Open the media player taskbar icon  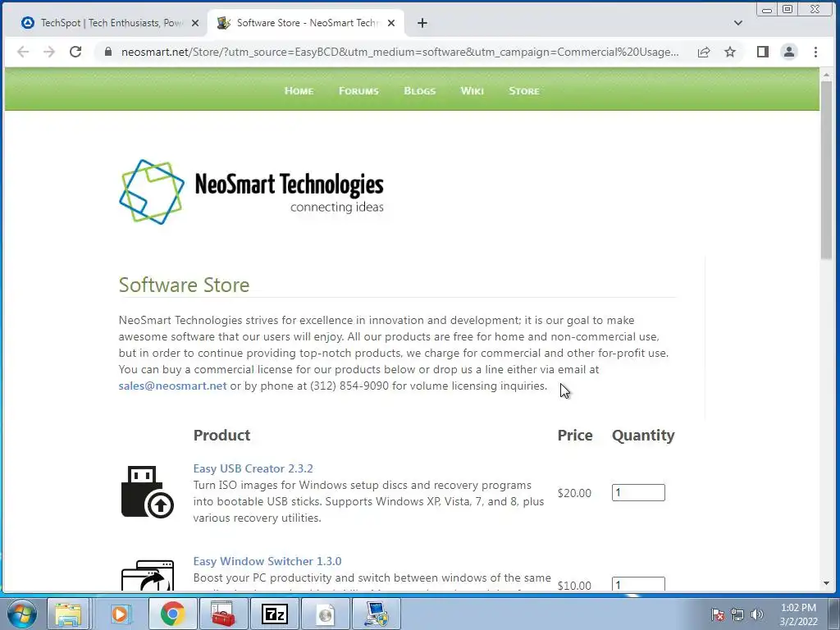coord(121,614)
